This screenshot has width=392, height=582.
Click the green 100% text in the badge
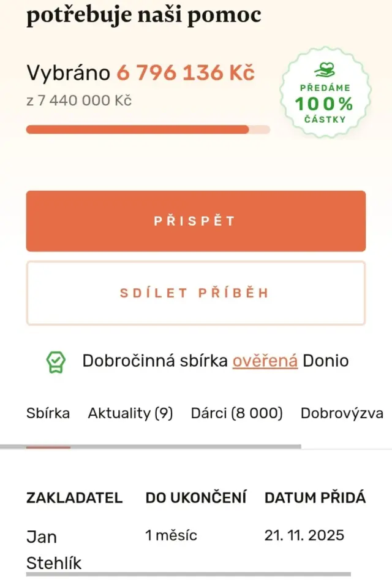324,104
